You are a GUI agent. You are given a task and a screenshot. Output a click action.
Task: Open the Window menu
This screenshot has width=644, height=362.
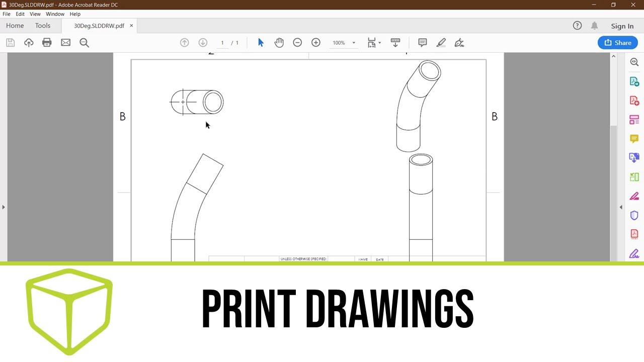click(55, 14)
